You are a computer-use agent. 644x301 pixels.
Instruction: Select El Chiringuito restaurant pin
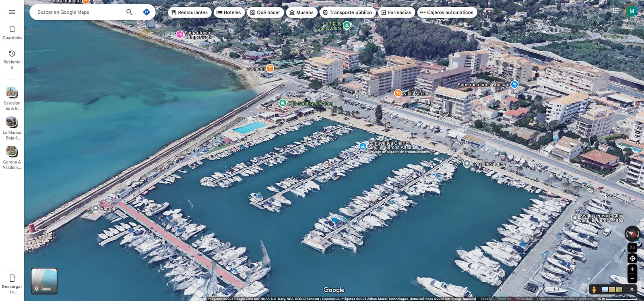(x=85, y=2)
